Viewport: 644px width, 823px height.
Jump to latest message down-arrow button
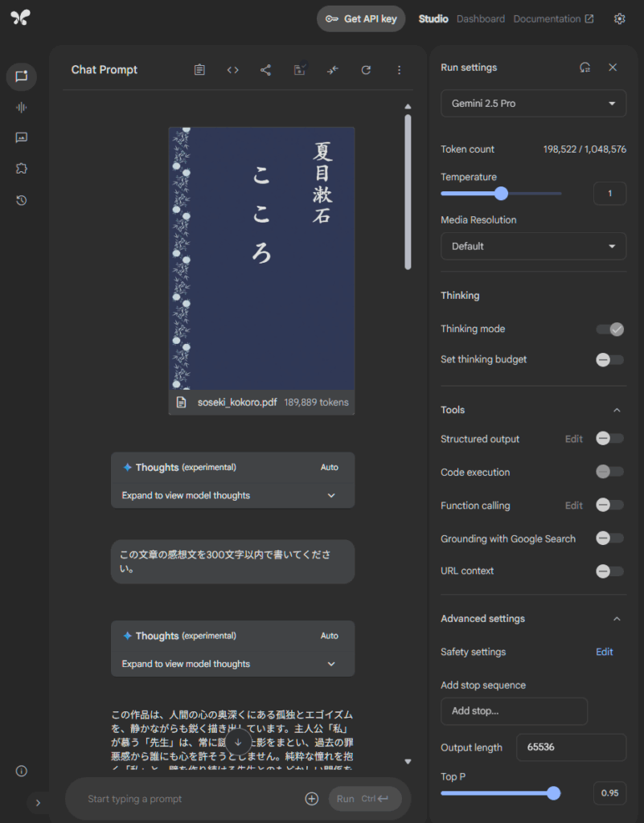[238, 742]
